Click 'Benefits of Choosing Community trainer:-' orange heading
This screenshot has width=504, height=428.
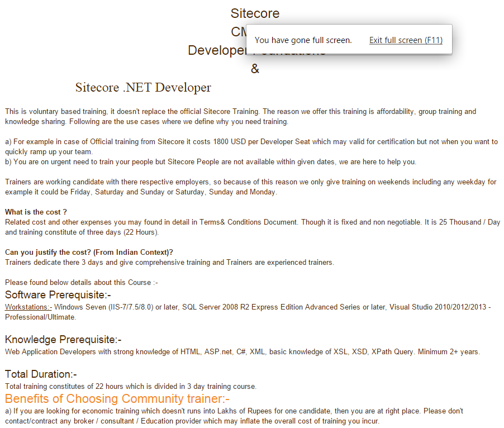click(x=117, y=398)
